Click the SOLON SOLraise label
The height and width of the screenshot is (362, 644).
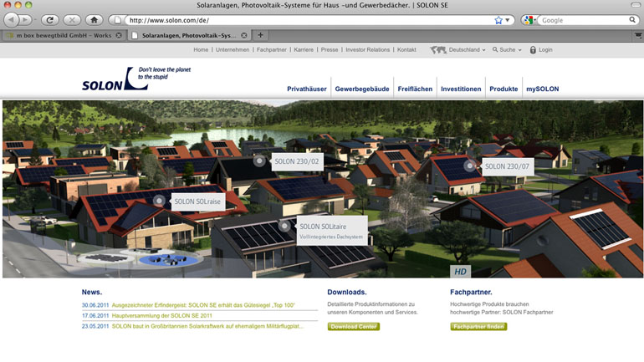click(198, 202)
